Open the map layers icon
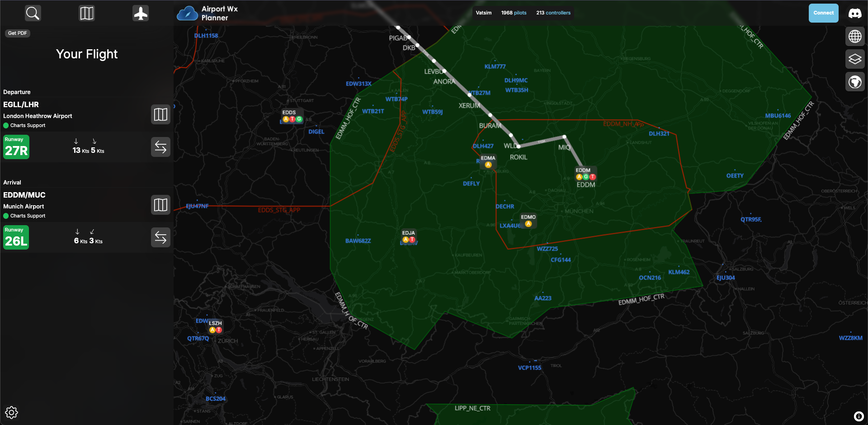Image resolution: width=868 pixels, height=425 pixels. pyautogui.click(x=855, y=59)
